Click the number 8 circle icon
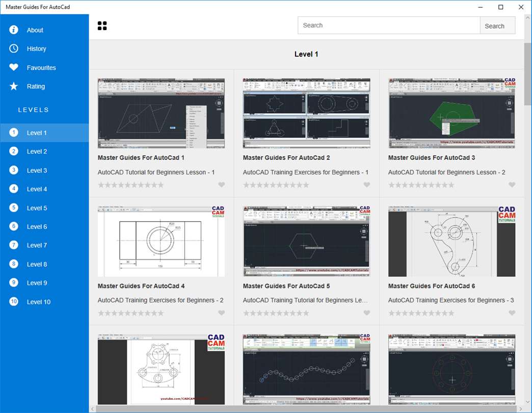Screen dimensions: 532x413 click(x=14, y=264)
